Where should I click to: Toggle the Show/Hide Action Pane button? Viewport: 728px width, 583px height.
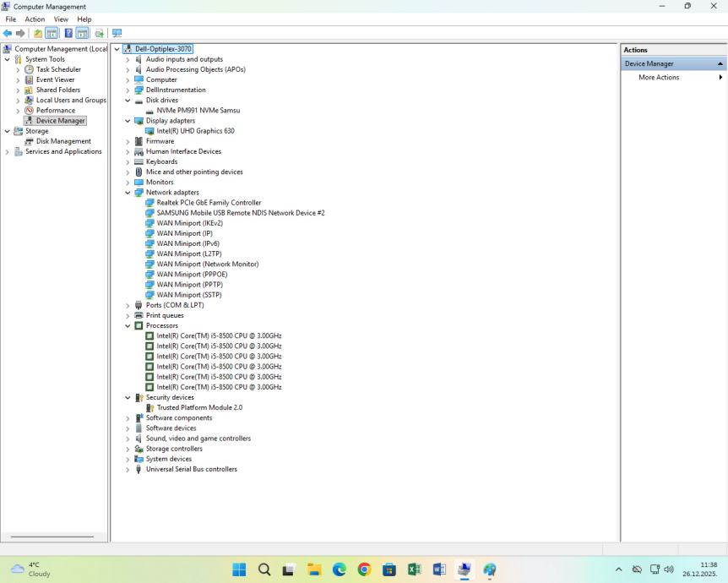[83, 33]
